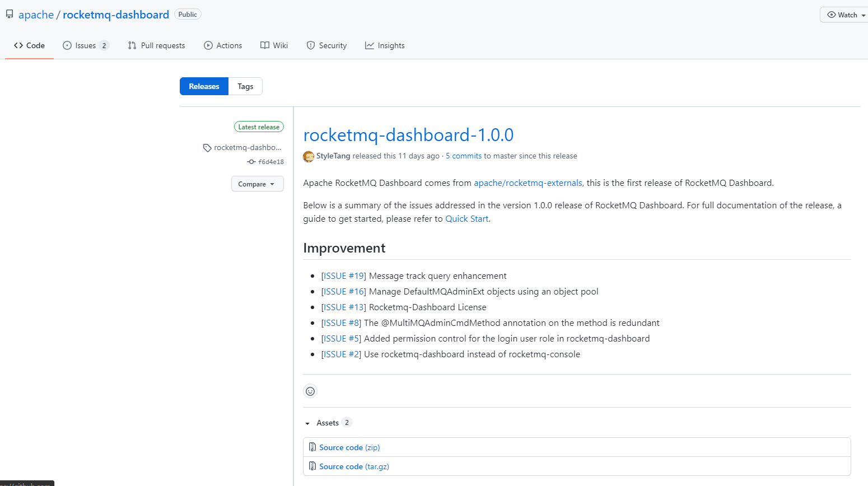Click the tar.gz file archive icon
This screenshot has width=868, height=486.
312,466
